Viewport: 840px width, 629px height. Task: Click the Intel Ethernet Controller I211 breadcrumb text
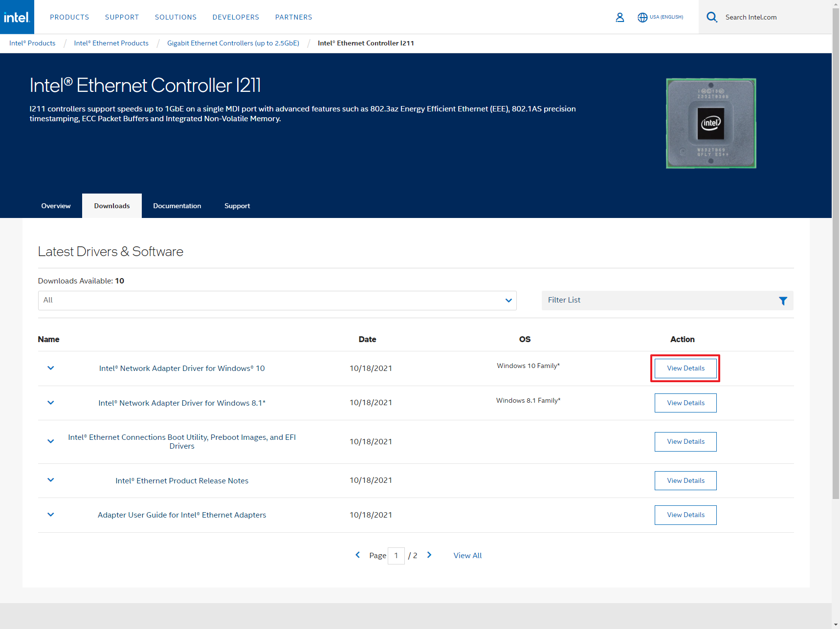[366, 43]
